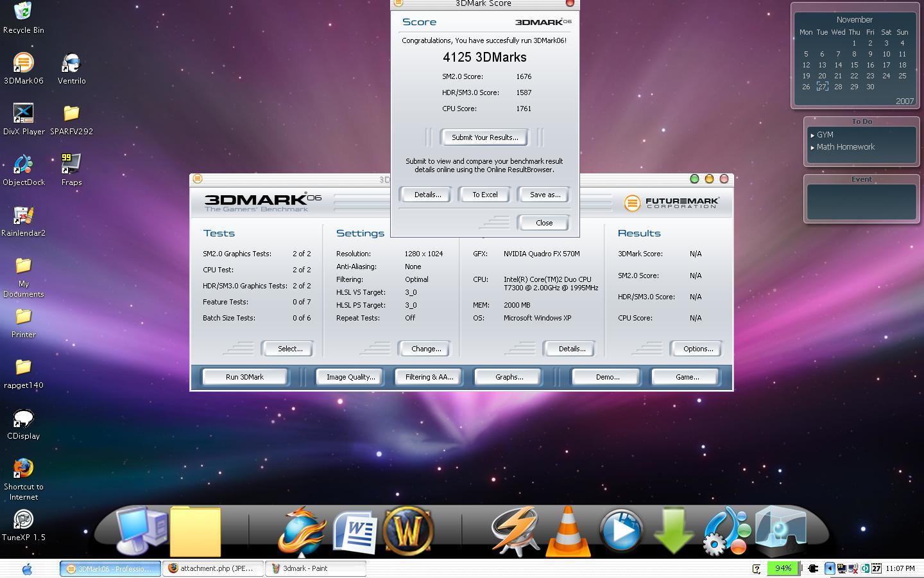The image size is (924, 578).
Task: Export the score To Excel
Action: (485, 195)
